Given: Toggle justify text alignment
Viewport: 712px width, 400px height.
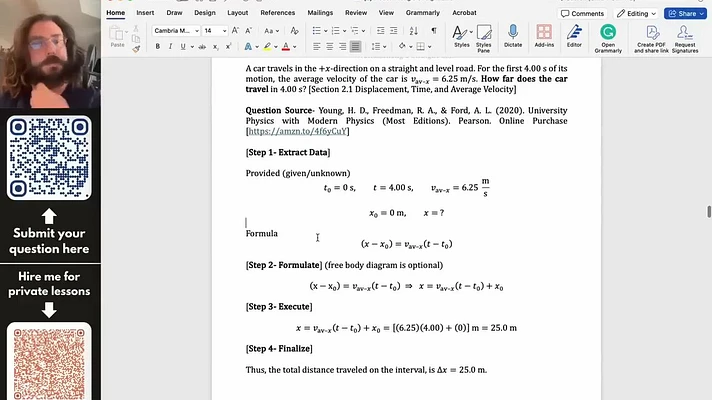Looking at the screenshot, I should [356, 46].
